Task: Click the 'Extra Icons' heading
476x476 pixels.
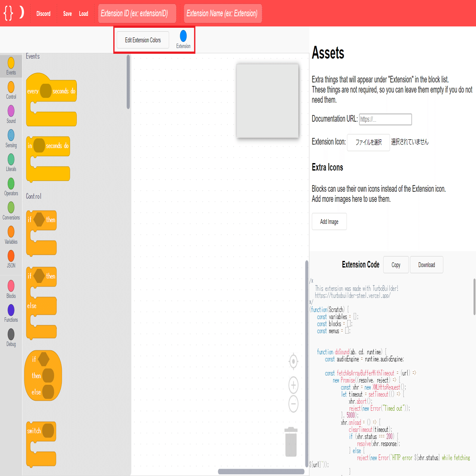Action: click(327, 167)
